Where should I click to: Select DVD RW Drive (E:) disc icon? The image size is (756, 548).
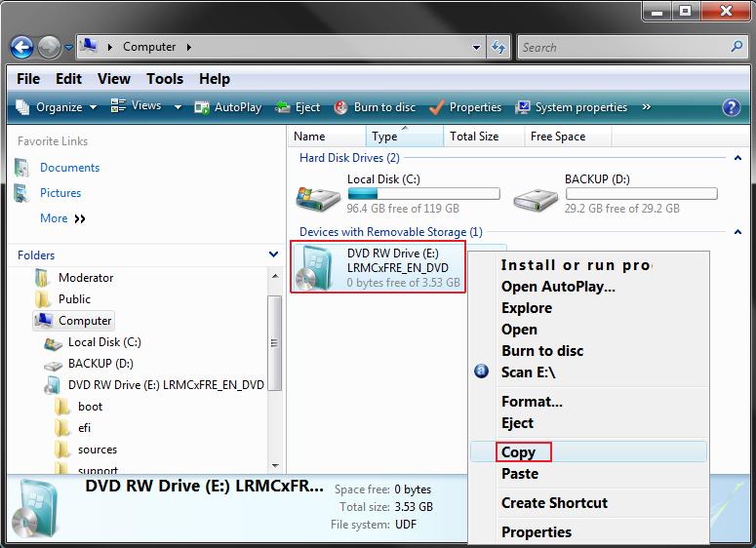[315, 267]
